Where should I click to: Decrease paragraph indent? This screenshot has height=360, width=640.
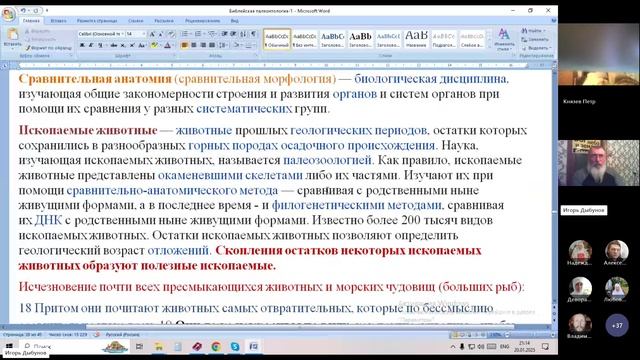(224, 34)
